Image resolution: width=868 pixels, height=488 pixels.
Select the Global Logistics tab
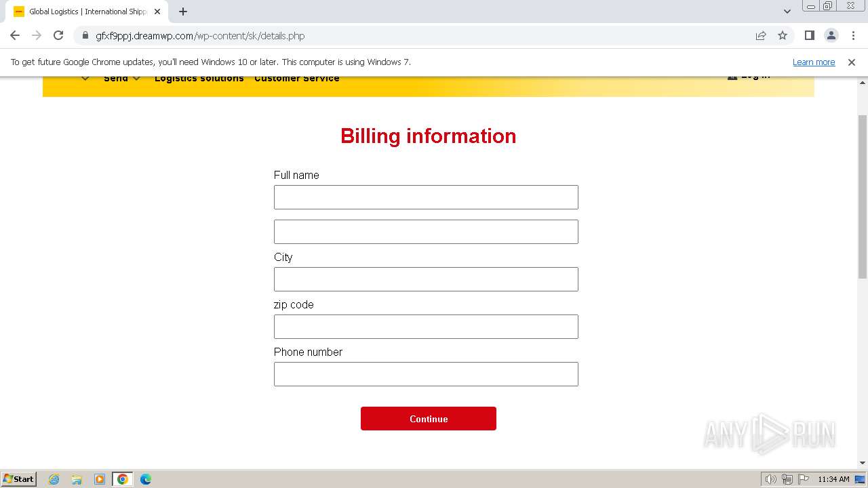coord(87,12)
